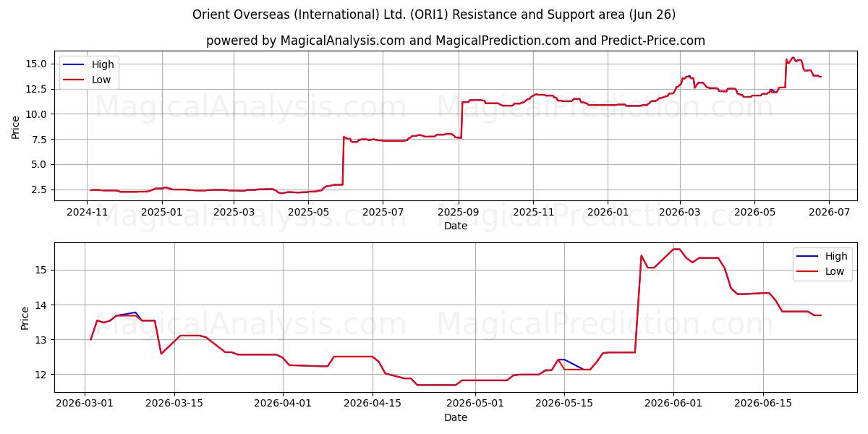Select the 12 tick on bottom chart
Viewport: 868px width, 434px height.
(x=43, y=375)
